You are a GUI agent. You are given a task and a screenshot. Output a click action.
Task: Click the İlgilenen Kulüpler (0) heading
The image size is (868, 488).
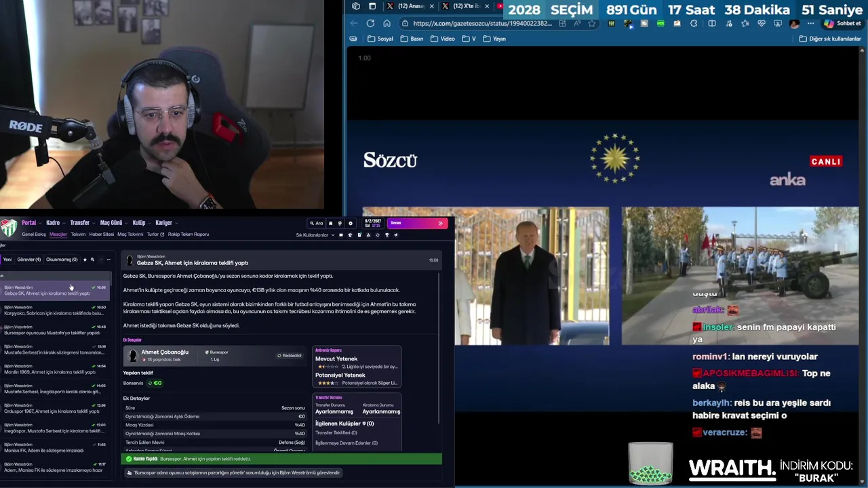[344, 424]
